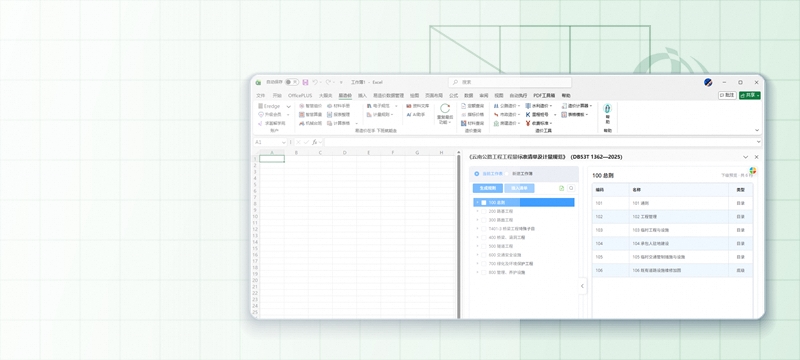The width and height of the screenshot is (800, 360).
Task: Check the 600 交通安全设施 checkbox
Action: point(484,254)
